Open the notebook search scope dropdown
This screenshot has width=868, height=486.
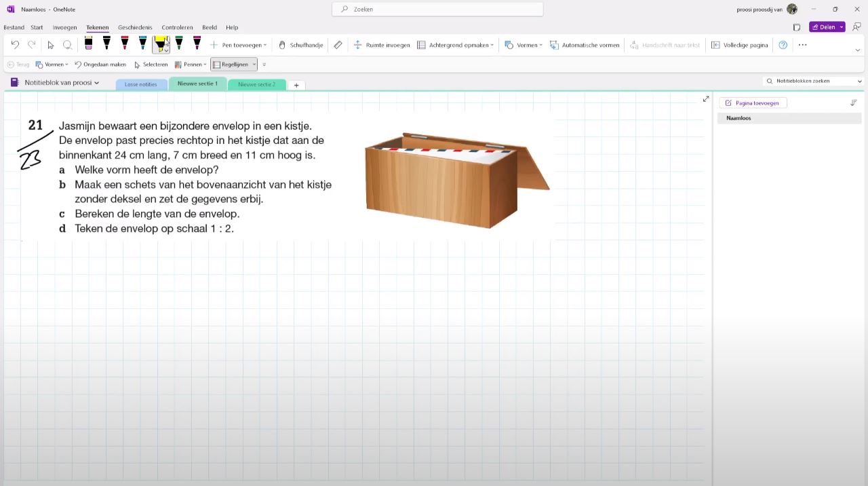(860, 81)
